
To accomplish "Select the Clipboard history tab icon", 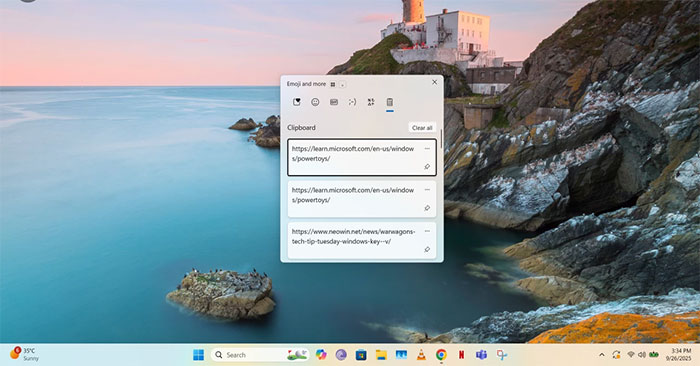I will point(390,102).
